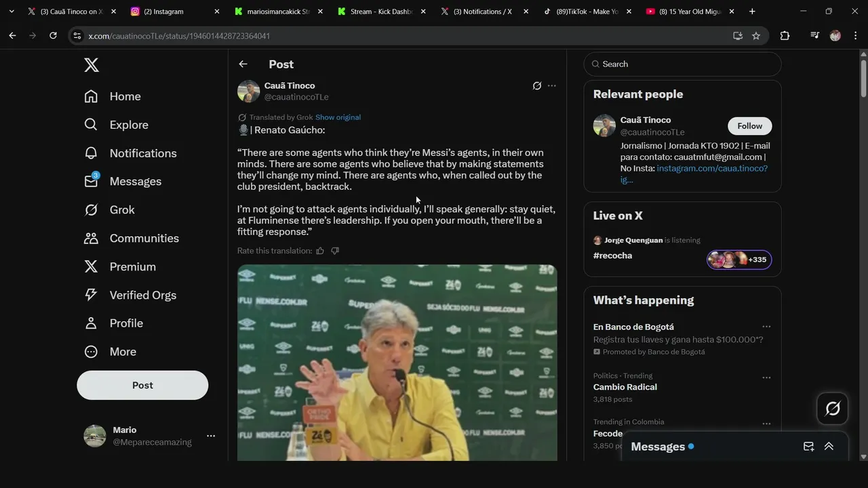Image resolution: width=868 pixels, height=488 pixels.
Task: Open the Home page
Action: tap(113, 96)
